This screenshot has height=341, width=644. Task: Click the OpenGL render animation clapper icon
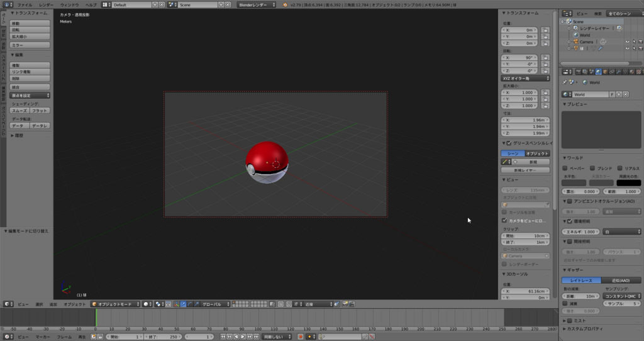(351, 304)
